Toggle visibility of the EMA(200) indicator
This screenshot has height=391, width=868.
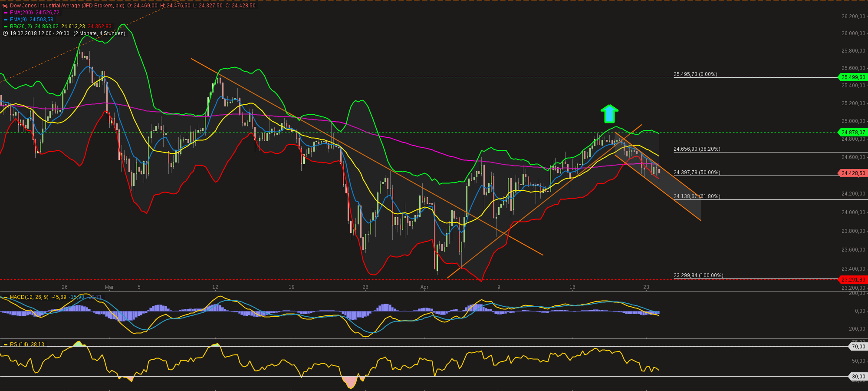click(22, 13)
